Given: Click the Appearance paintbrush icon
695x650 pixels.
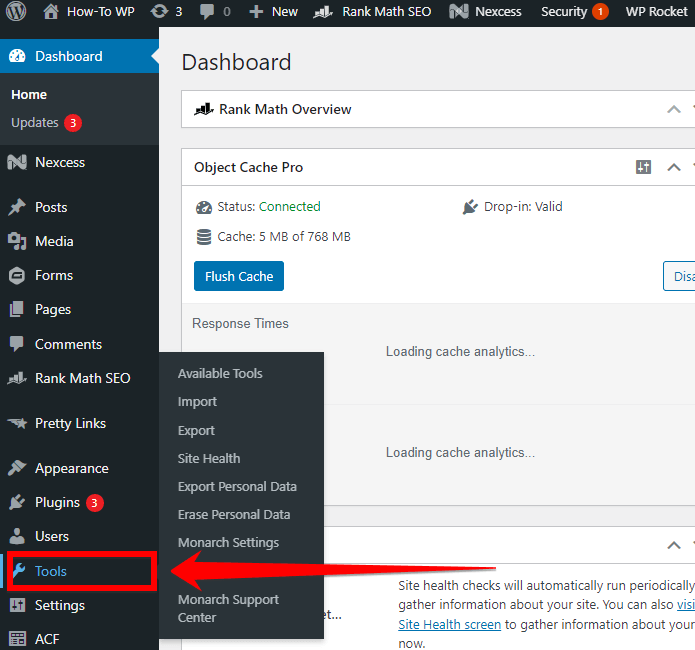Looking at the screenshot, I should pyautogui.click(x=17, y=468).
